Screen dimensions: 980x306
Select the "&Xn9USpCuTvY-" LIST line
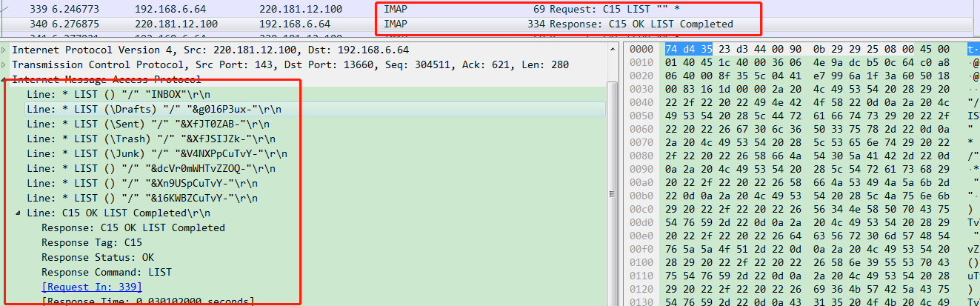coord(304,183)
